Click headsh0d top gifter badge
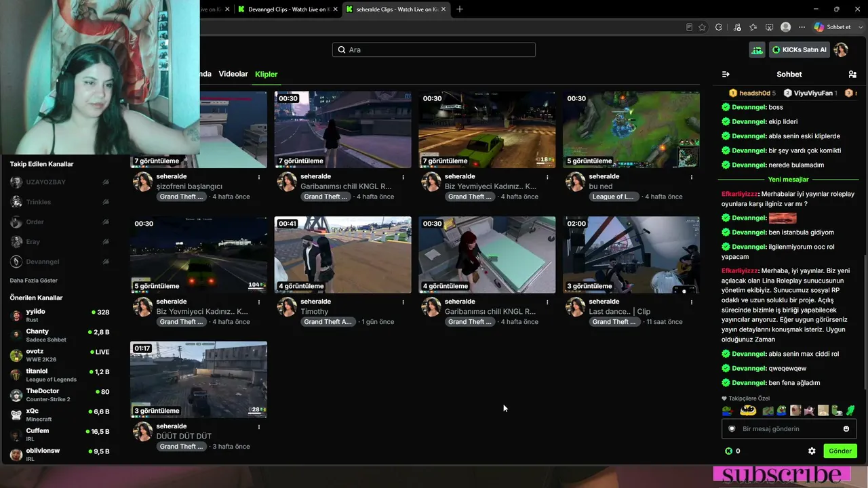This screenshot has width=868, height=488. (x=752, y=93)
